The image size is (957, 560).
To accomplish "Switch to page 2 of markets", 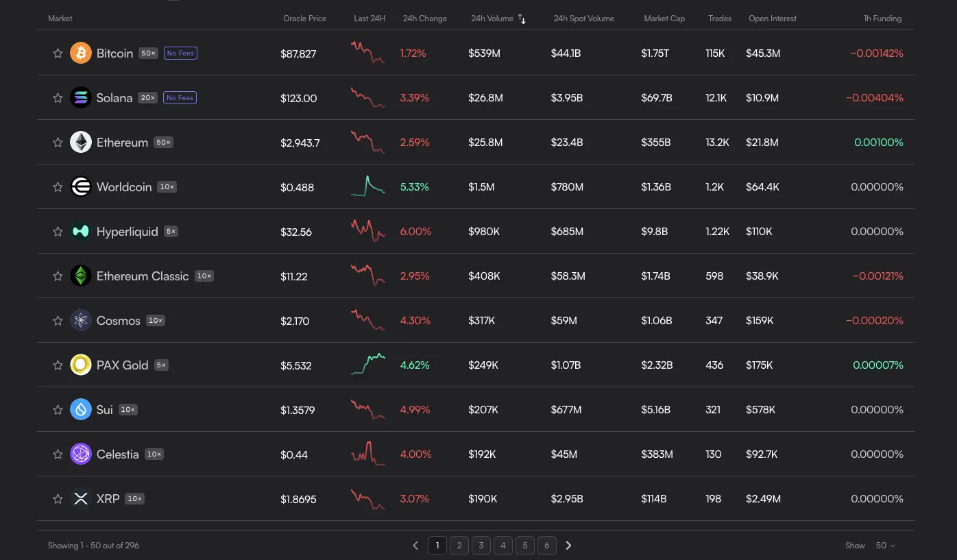I will tap(459, 545).
